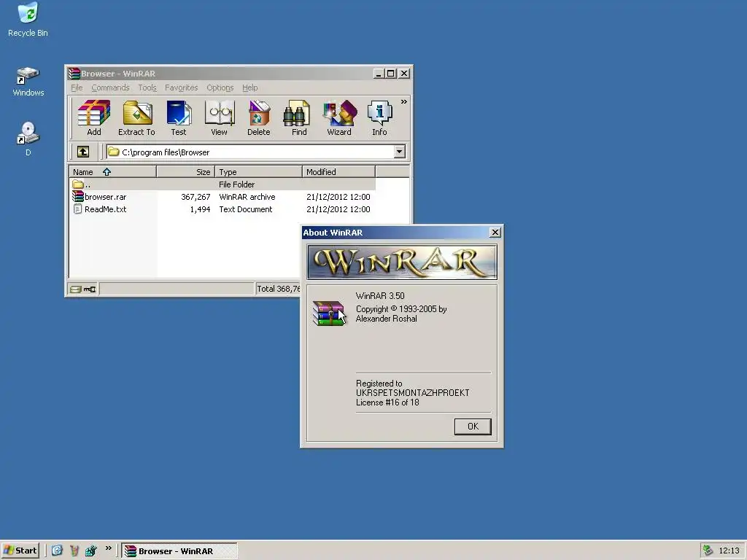Click the Extract To toolbar icon
Image resolution: width=747 pixels, height=560 pixels.
click(136, 118)
